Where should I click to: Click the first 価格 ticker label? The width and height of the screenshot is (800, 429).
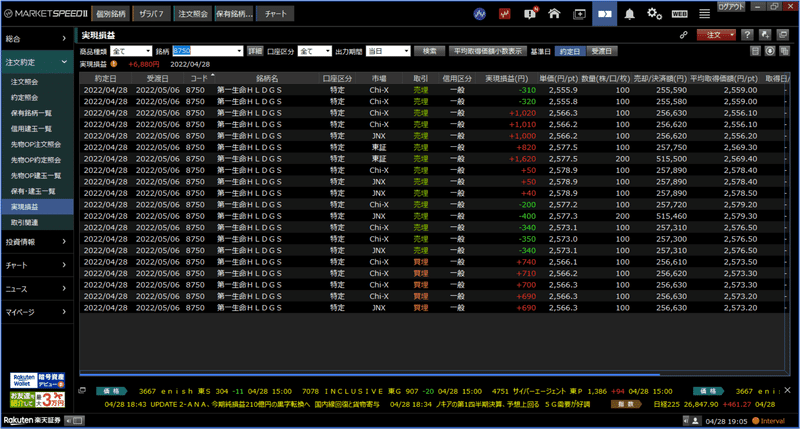coord(111,391)
